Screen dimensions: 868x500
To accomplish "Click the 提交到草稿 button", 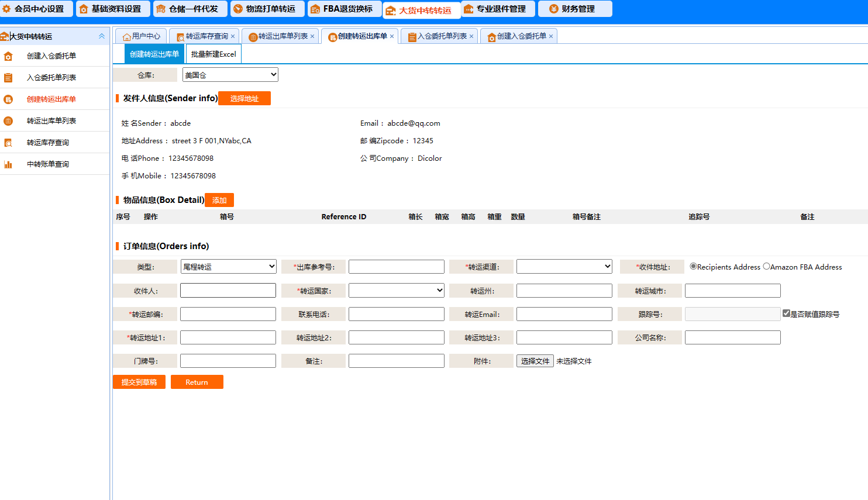I will [139, 382].
